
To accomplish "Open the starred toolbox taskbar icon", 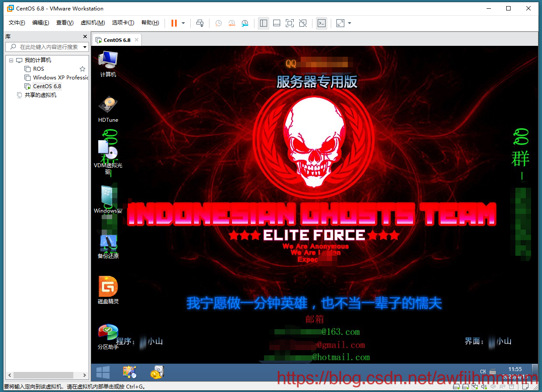I will point(130,372).
